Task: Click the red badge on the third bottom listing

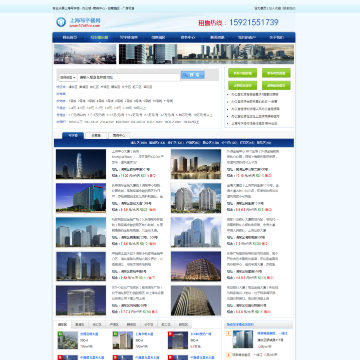Action: (170, 334)
